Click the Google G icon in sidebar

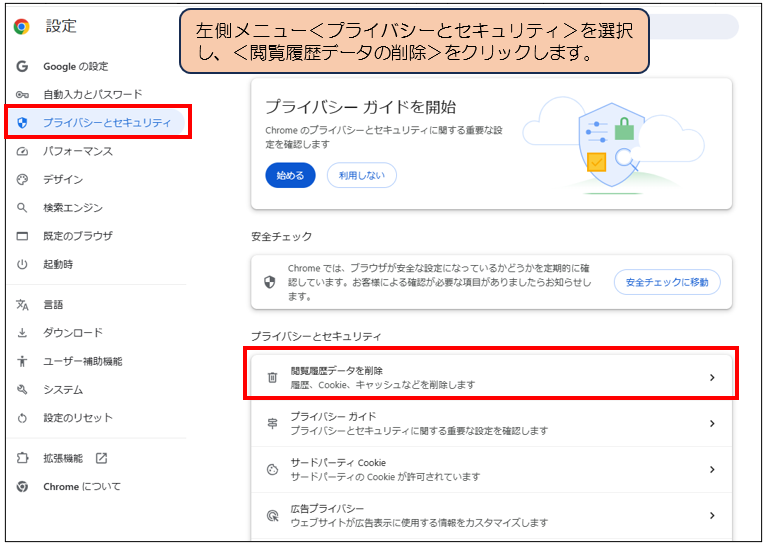coord(22,66)
